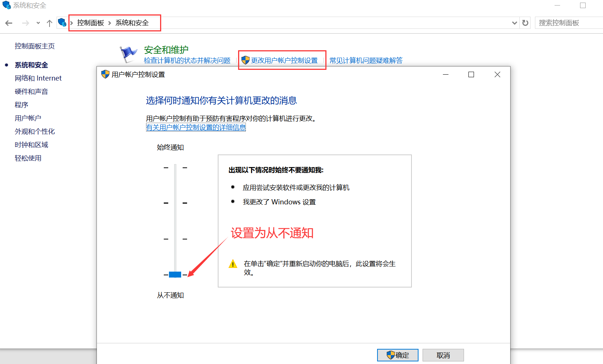Viewport: 603px width, 364px height.
Task: Click the back navigation arrow
Action: tap(9, 23)
